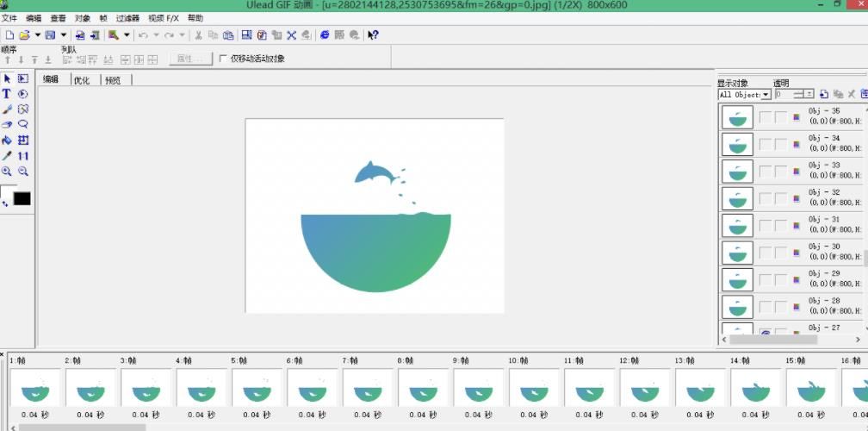Click the 1:1 actual size tool
868x431 pixels.
(x=22, y=156)
